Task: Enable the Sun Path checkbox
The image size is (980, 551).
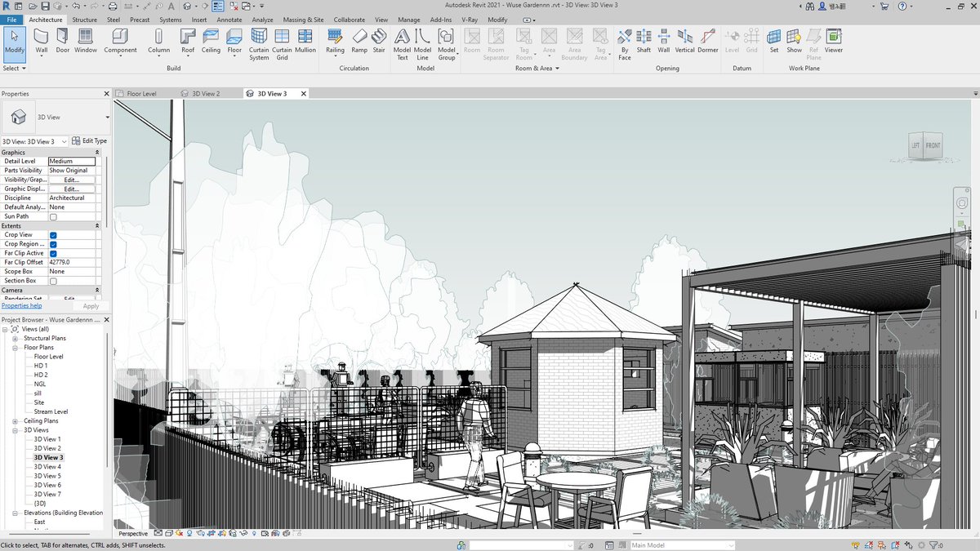Action: click(x=53, y=216)
